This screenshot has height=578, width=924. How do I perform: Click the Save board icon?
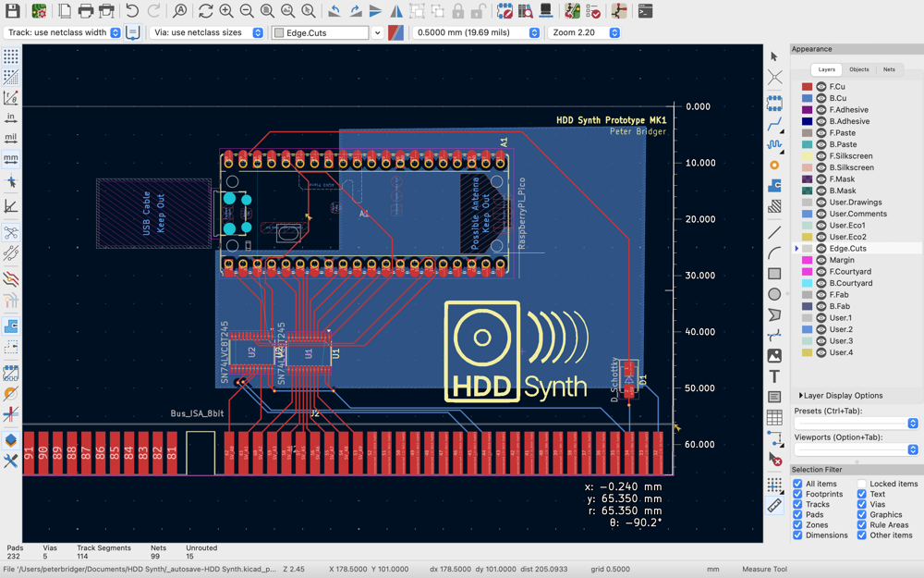[14, 11]
